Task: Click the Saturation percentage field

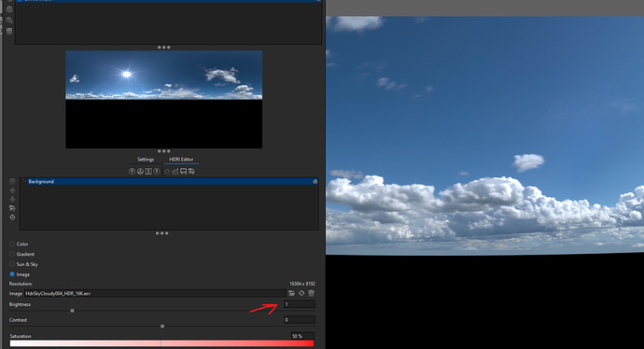Action: pos(302,336)
